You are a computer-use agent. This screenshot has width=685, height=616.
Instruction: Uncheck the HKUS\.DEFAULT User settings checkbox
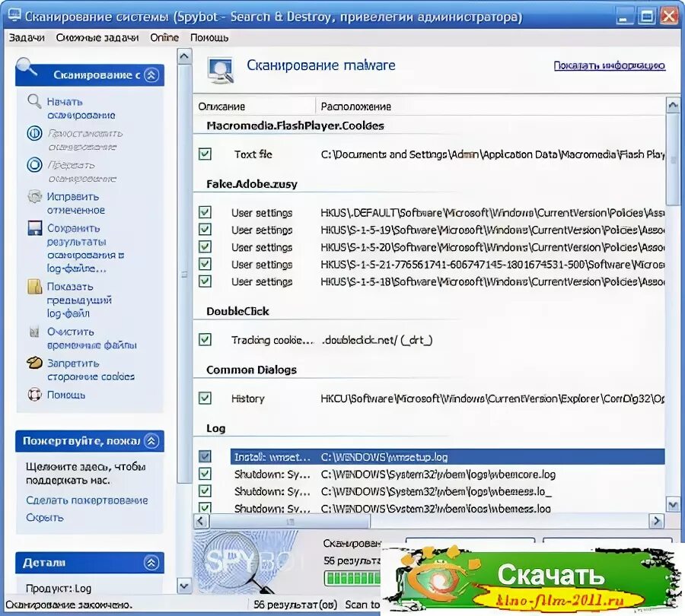pyautogui.click(x=205, y=212)
